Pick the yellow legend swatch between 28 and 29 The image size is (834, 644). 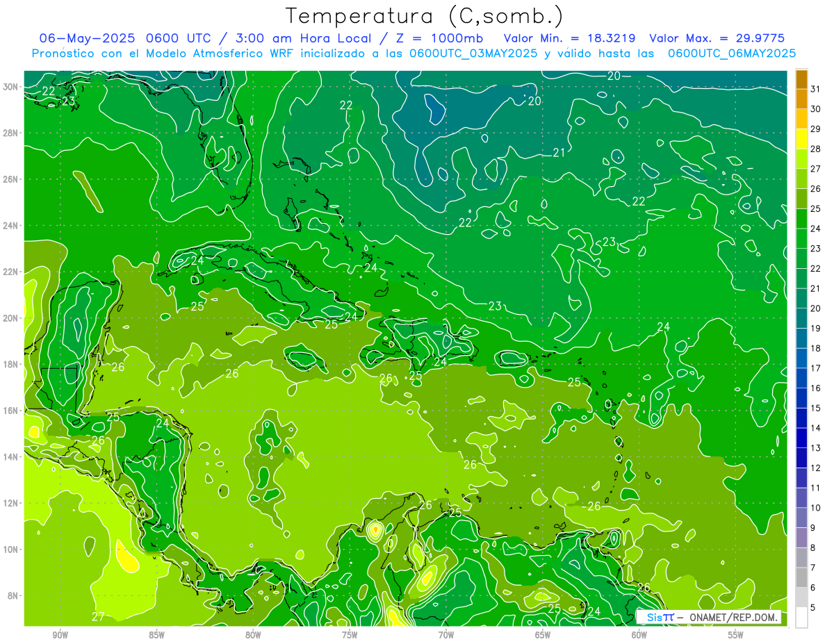pyautogui.click(x=802, y=139)
